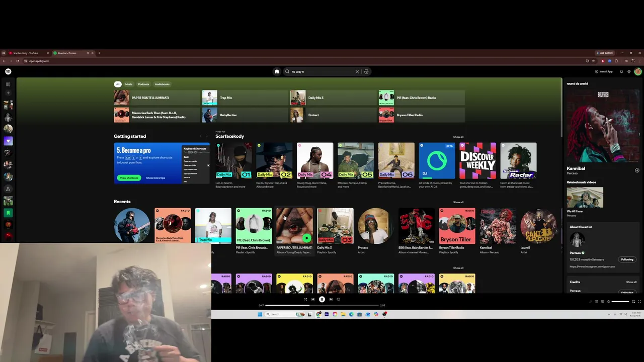Click Install App button

(x=604, y=71)
